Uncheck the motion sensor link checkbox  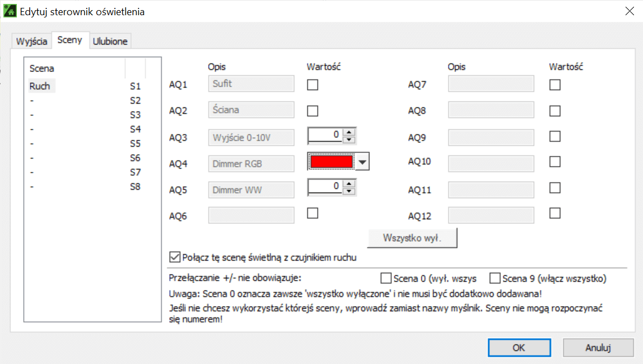pyautogui.click(x=175, y=258)
